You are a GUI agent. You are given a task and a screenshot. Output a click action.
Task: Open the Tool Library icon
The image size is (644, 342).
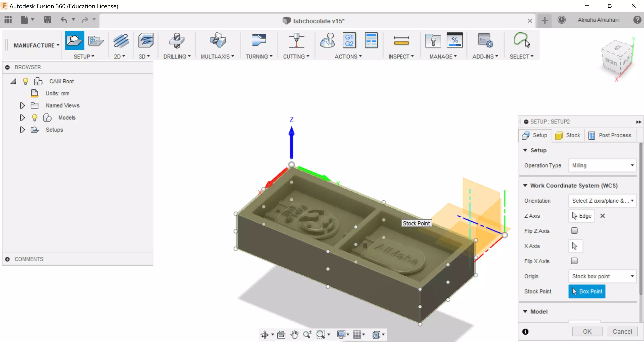tap(433, 41)
